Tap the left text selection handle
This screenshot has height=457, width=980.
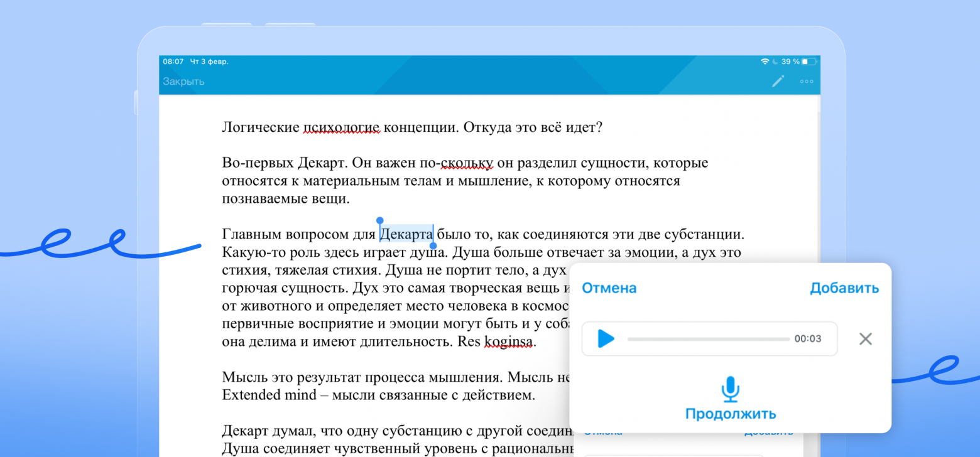point(379,221)
